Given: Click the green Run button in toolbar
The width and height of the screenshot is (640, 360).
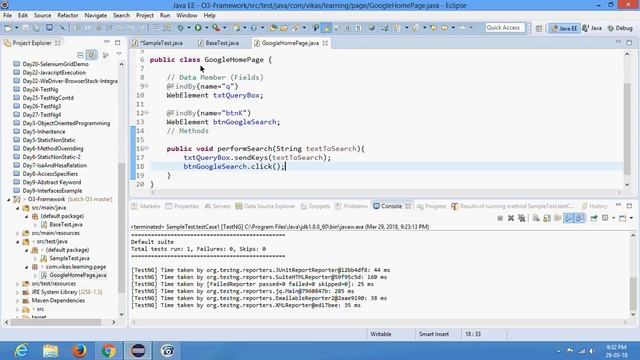Looking at the screenshot, I should 198,28.
